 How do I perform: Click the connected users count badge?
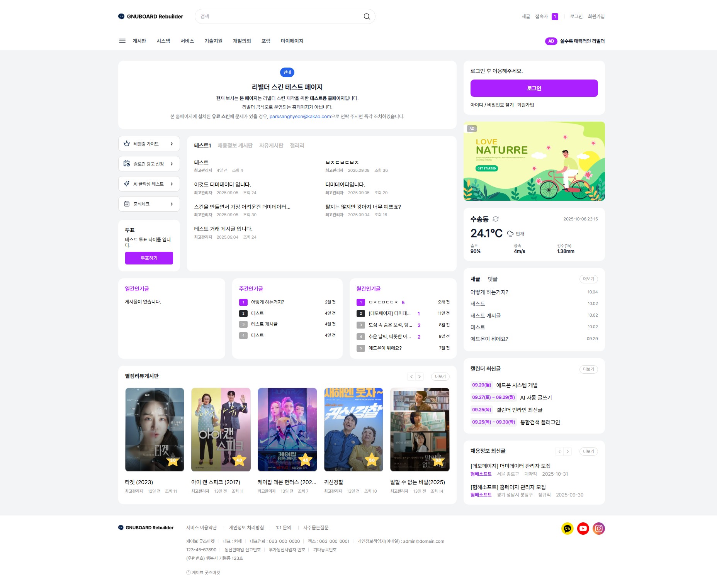coord(555,17)
